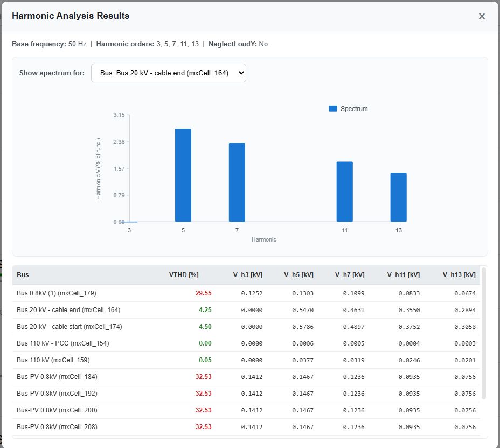Click the 5th harmonic bar in chart

pos(183,175)
